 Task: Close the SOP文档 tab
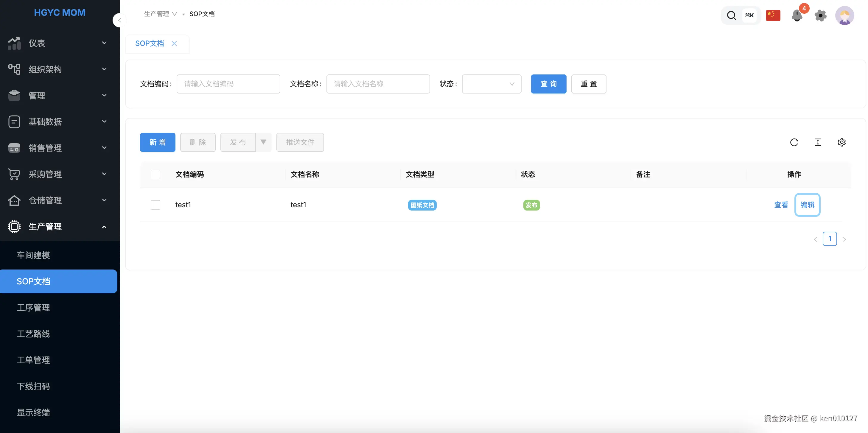click(x=174, y=43)
